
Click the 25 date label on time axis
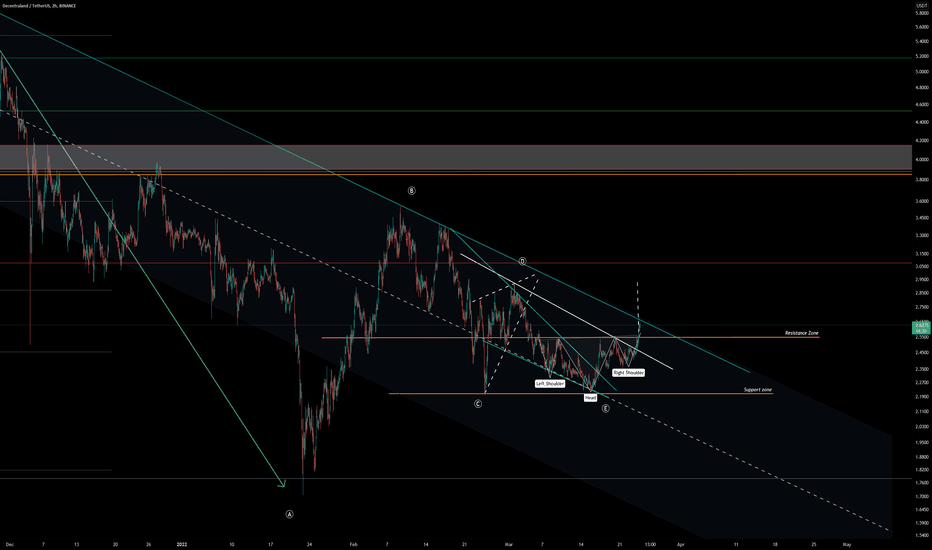[x=814, y=544]
